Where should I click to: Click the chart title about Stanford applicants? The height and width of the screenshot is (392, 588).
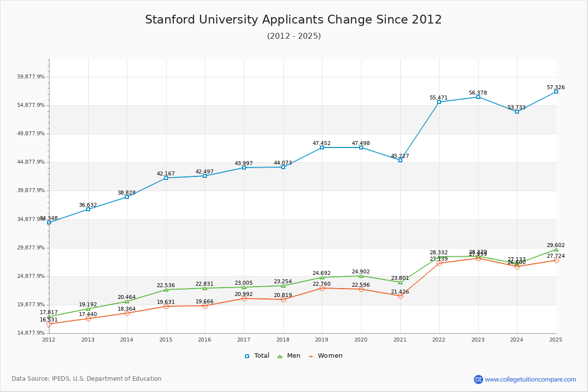[x=294, y=20]
